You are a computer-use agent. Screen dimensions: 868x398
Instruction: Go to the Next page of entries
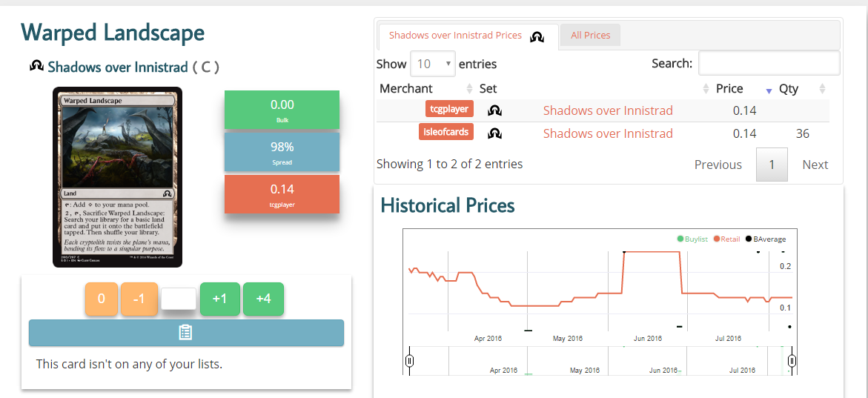815,165
